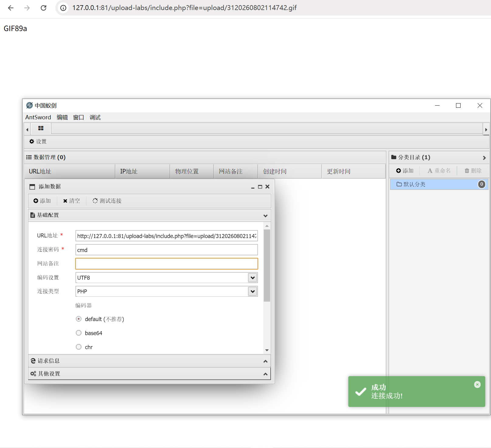
Task: Sort by 创建时间 column header
Action: point(290,171)
